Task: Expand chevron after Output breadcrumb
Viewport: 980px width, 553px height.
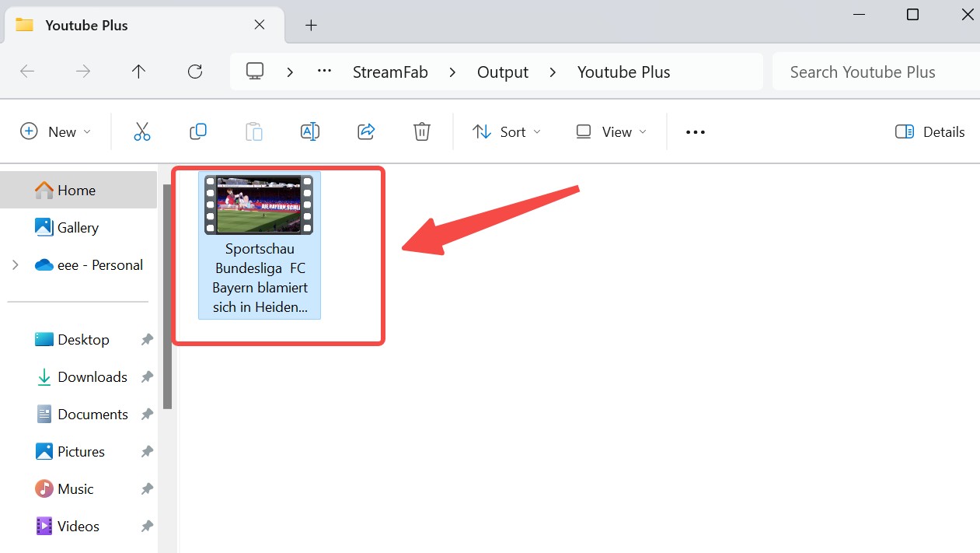Action: click(553, 72)
